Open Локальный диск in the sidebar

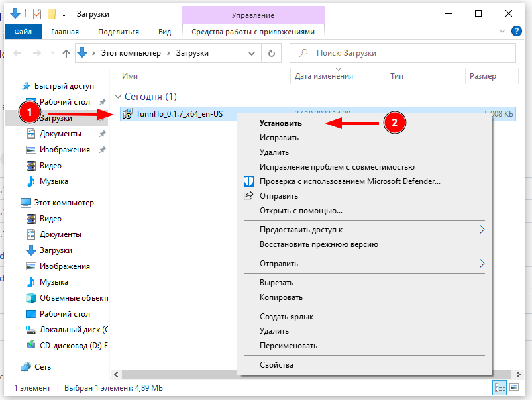[73, 330]
